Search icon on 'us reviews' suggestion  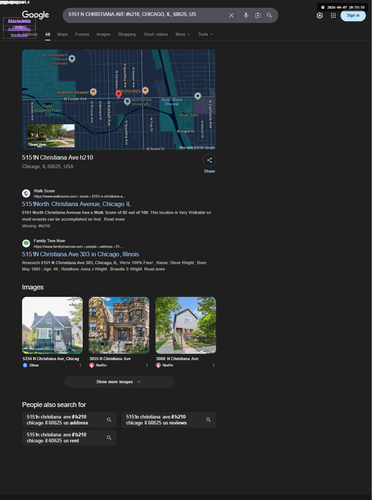point(208,420)
